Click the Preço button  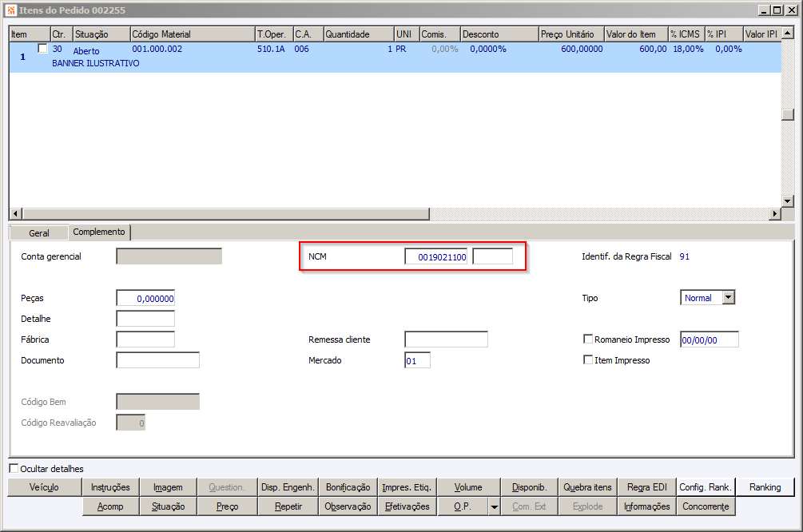pyautogui.click(x=228, y=506)
